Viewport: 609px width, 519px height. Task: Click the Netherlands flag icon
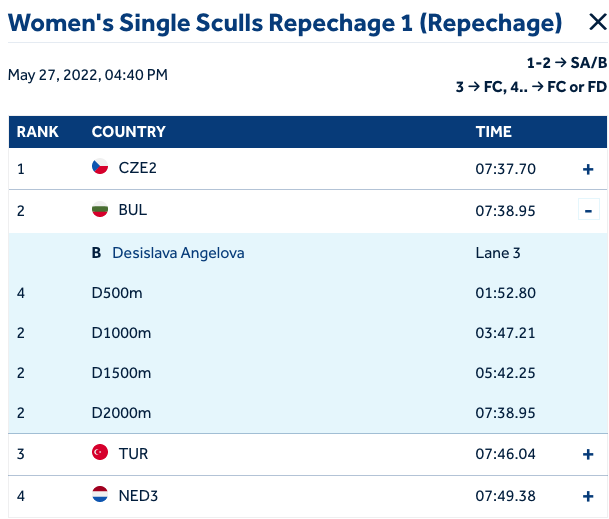[x=100, y=495]
